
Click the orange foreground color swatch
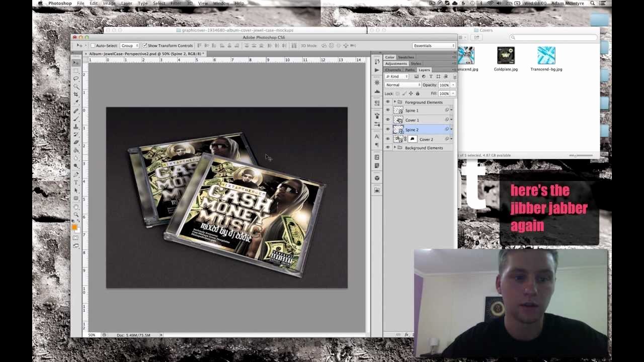tap(74, 228)
